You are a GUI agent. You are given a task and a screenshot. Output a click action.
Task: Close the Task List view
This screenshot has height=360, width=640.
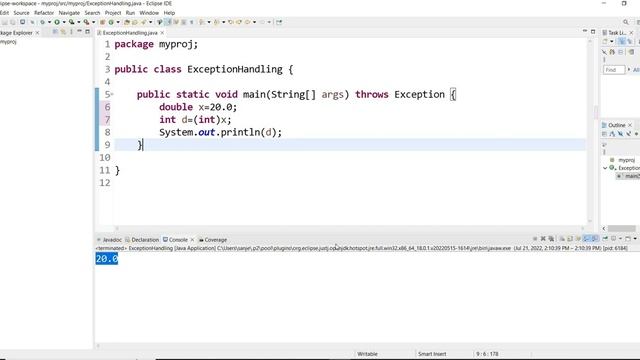click(631, 33)
